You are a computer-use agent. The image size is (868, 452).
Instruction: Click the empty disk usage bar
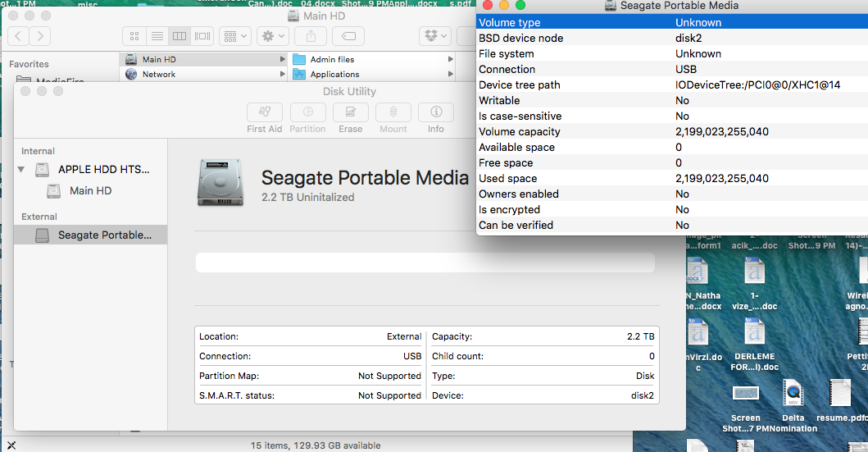(425, 263)
